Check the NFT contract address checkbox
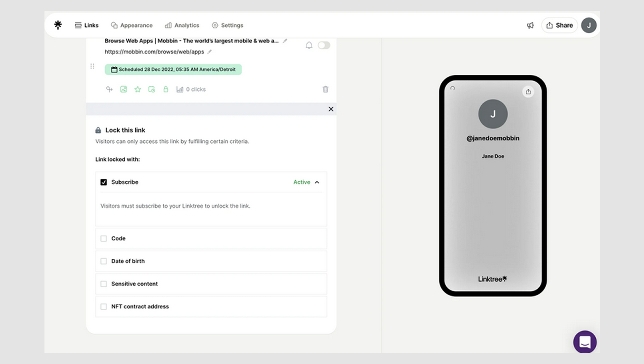This screenshot has width=644, height=364. tap(103, 307)
